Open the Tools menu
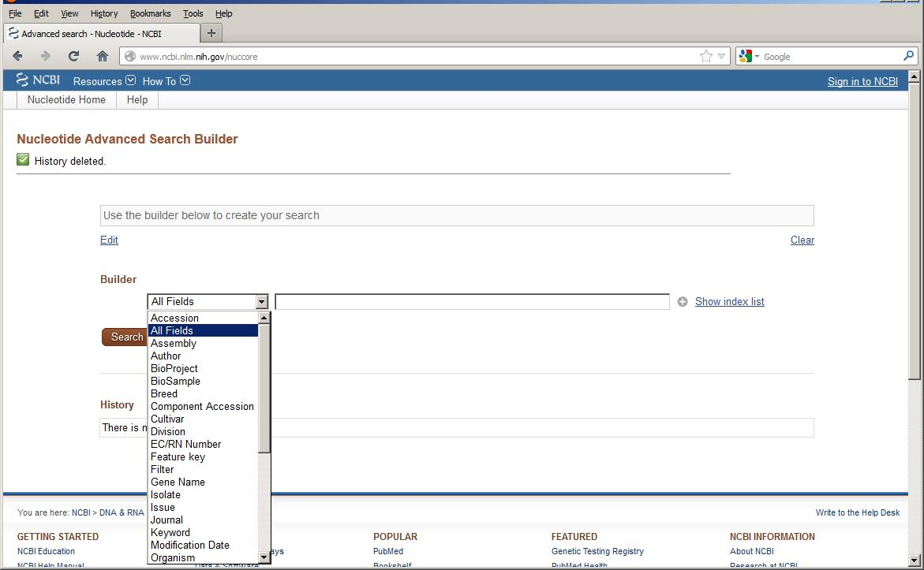This screenshot has width=924, height=570. pos(193,13)
